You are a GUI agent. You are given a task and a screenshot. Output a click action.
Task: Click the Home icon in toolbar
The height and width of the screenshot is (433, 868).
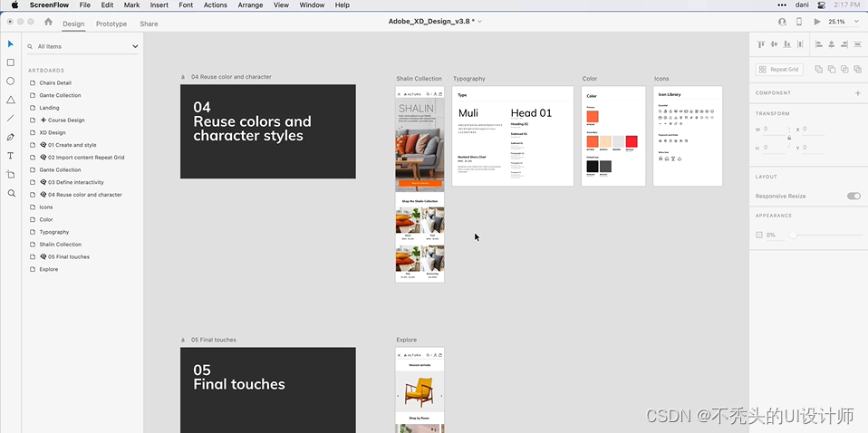point(48,22)
